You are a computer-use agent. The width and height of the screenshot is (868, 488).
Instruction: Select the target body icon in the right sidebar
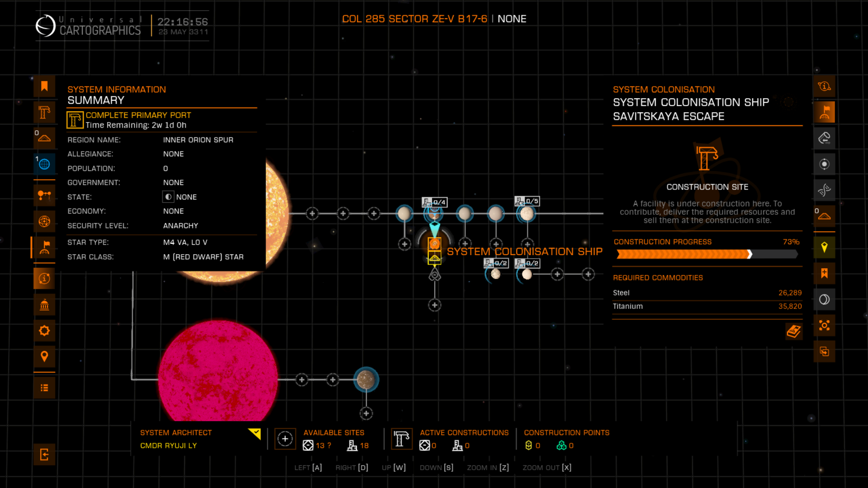pos(824,164)
